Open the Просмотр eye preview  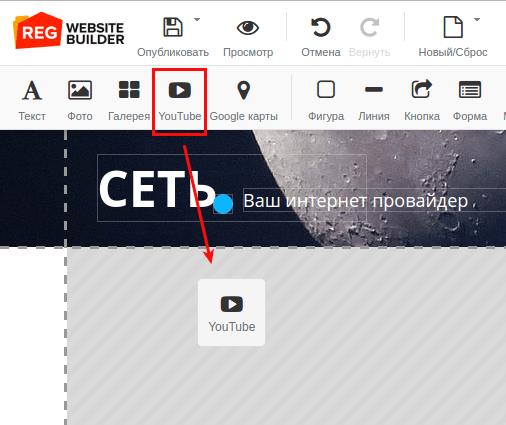coord(248,28)
